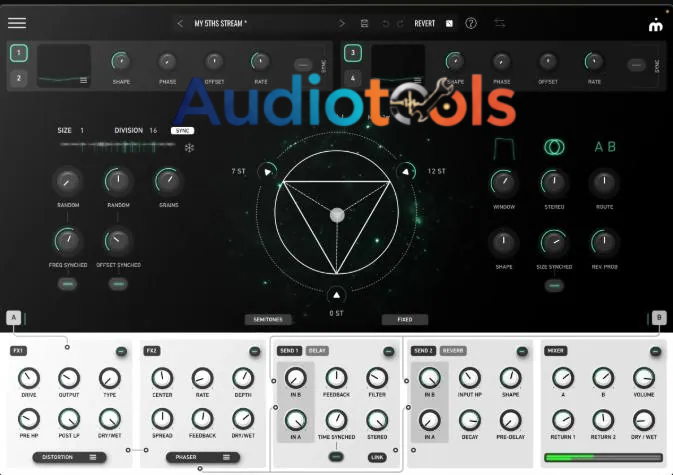Toggle the switch below FREQ SYNCHED
673x475 pixels.
(68, 284)
